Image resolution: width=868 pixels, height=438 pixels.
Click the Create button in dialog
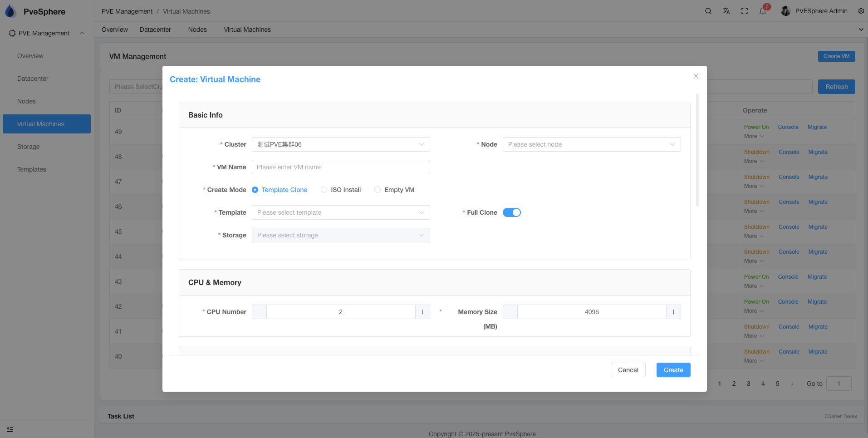(x=673, y=370)
